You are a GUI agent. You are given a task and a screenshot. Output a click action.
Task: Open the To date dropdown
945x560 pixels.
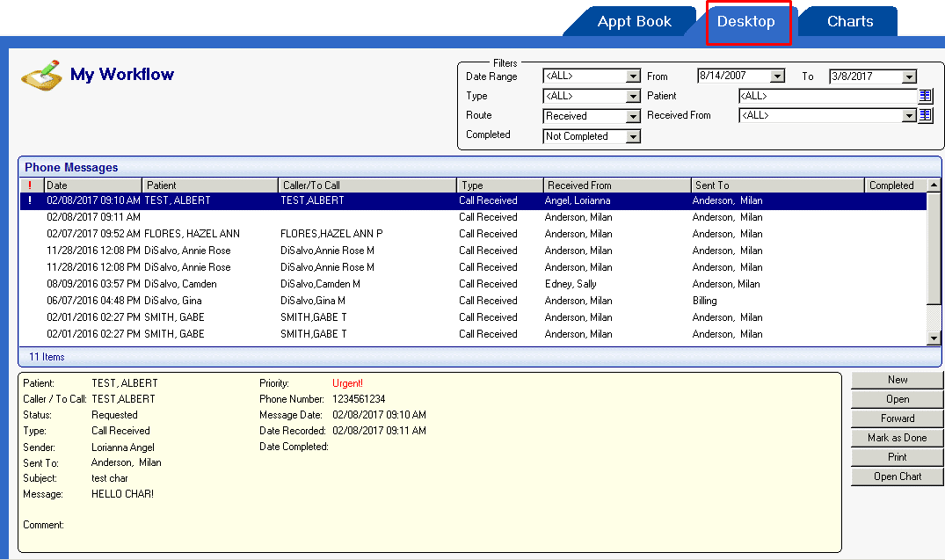coord(910,76)
